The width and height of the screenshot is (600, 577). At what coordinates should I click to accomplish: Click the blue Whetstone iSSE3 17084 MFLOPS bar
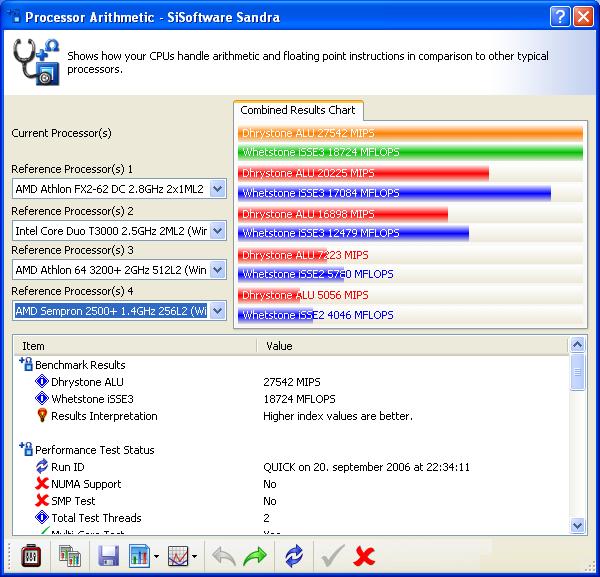tap(394, 193)
